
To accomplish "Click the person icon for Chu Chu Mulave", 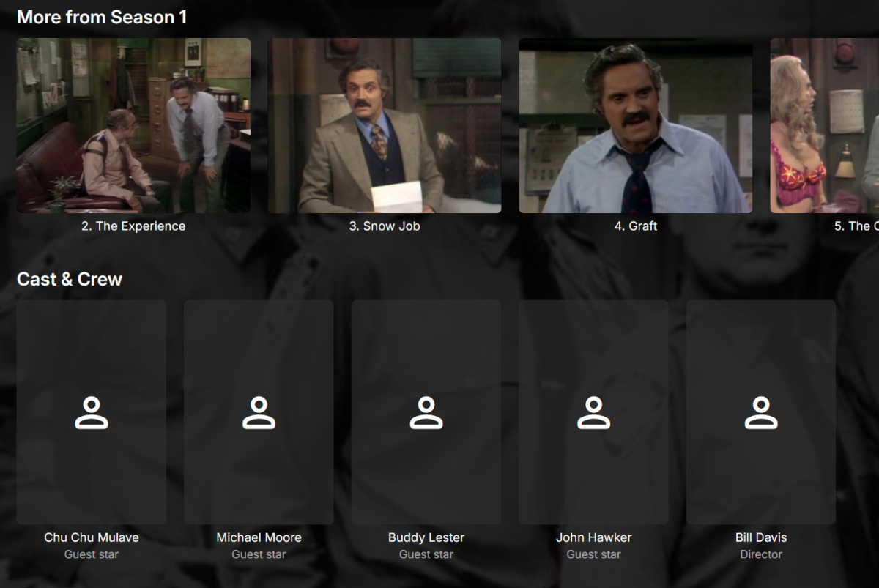I will point(92,412).
